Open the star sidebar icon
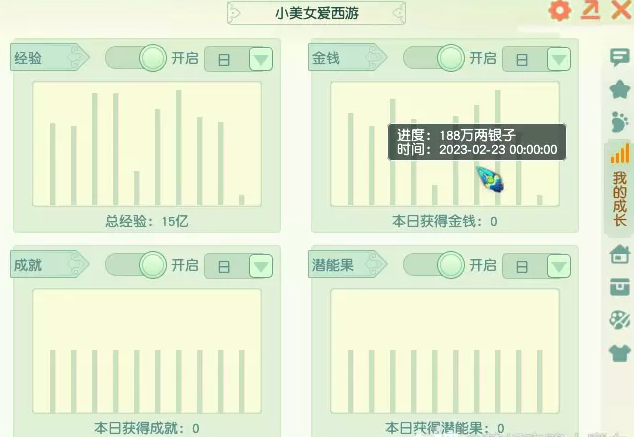The width and height of the screenshot is (634, 437). 619,89
